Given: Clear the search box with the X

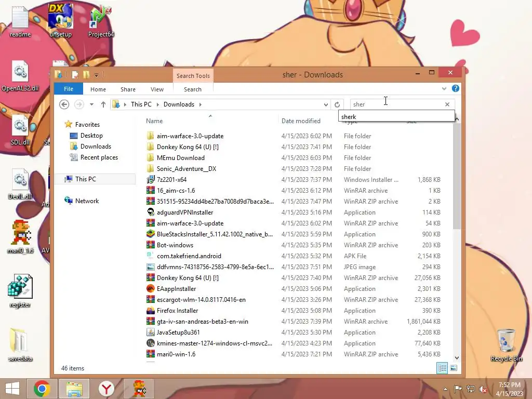Looking at the screenshot, I should (x=447, y=104).
